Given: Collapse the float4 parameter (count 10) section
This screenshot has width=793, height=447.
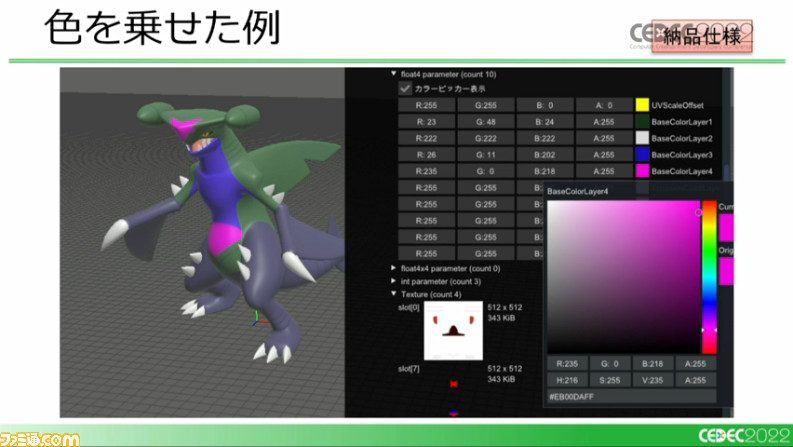Looking at the screenshot, I should (393, 74).
